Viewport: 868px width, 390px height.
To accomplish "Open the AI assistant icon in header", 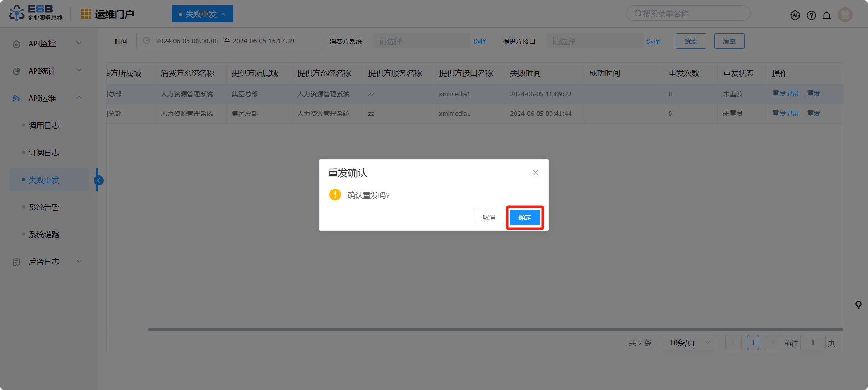I will [795, 15].
